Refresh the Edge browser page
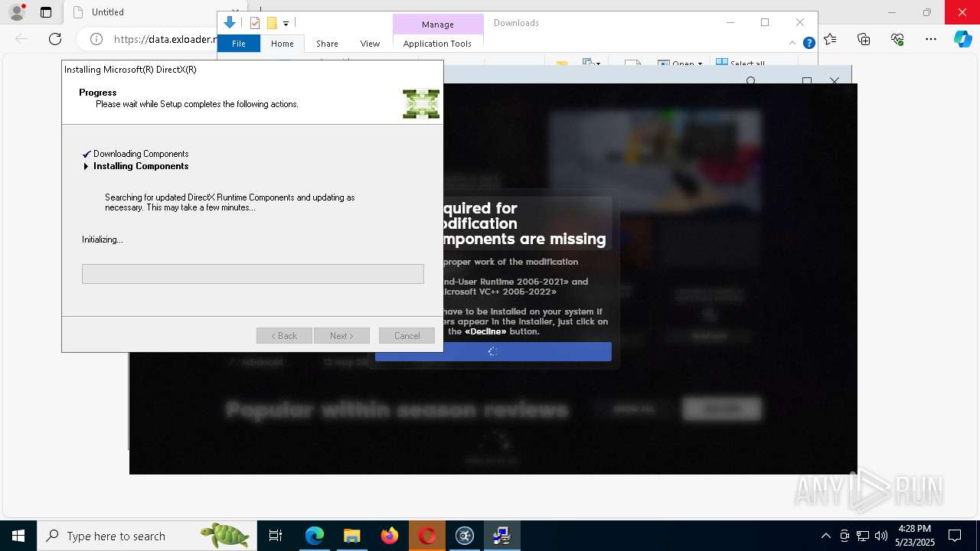This screenshot has height=551, width=980. [55, 39]
